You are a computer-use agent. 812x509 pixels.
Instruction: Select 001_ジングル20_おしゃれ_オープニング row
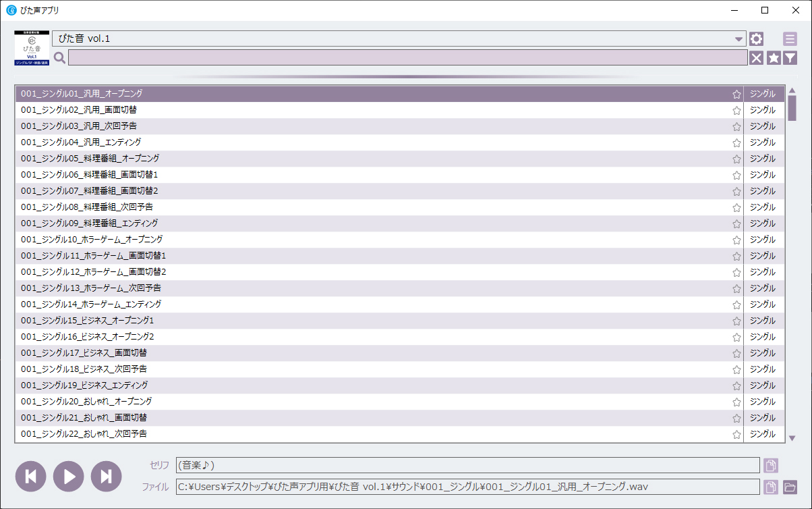click(400, 402)
